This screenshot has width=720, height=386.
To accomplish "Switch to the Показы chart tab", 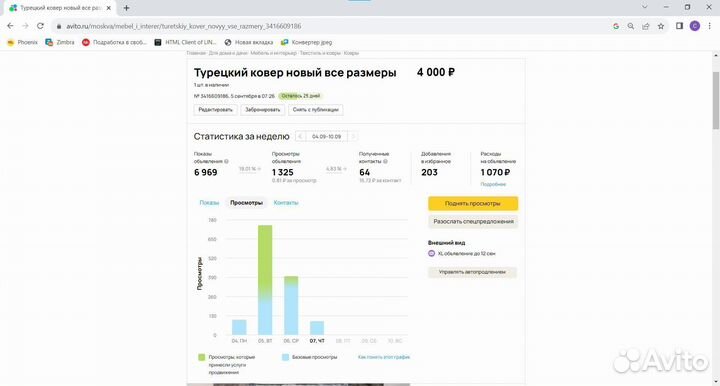I will pyautogui.click(x=209, y=203).
